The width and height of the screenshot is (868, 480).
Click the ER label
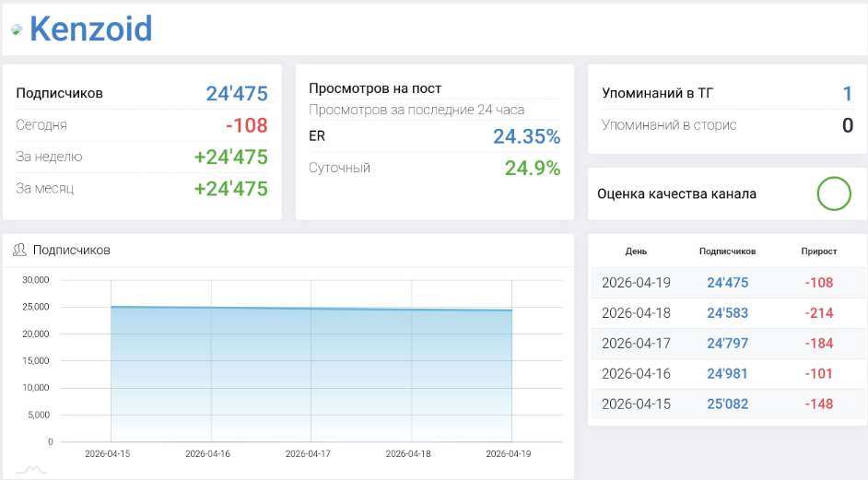[317, 136]
